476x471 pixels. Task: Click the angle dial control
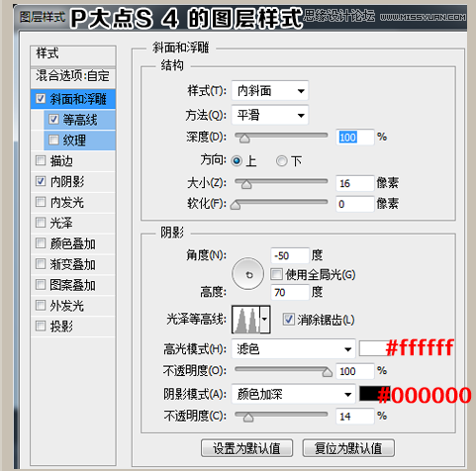click(x=248, y=274)
